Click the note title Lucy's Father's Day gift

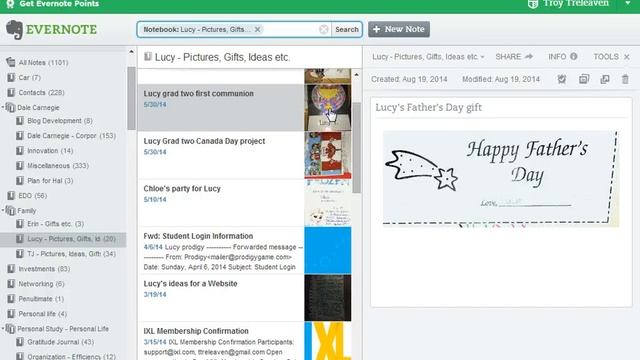[x=429, y=107]
